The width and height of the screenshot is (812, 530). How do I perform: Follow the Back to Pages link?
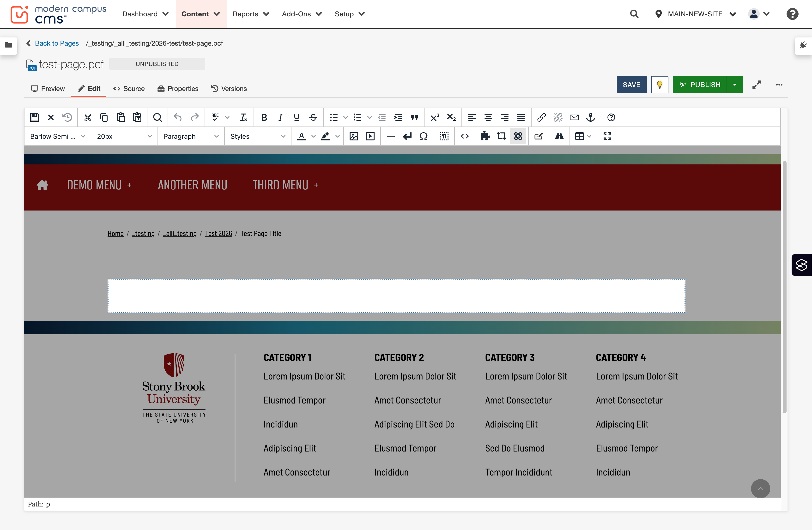[57, 43]
